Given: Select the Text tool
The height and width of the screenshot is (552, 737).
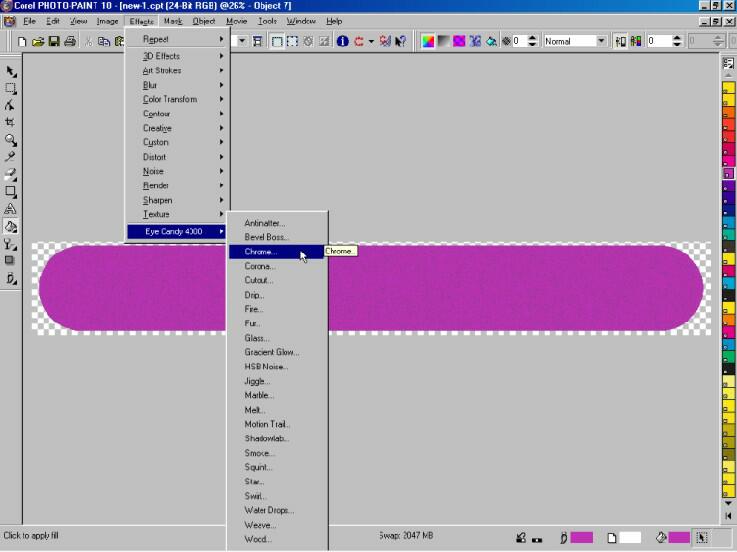Looking at the screenshot, I should [10, 209].
